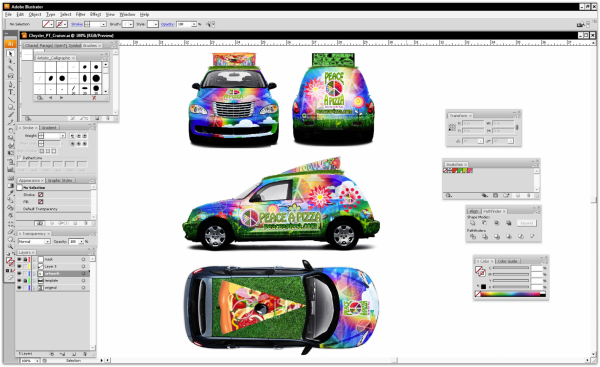Click the create new layer icon
The height and width of the screenshot is (367, 600).
(74, 354)
